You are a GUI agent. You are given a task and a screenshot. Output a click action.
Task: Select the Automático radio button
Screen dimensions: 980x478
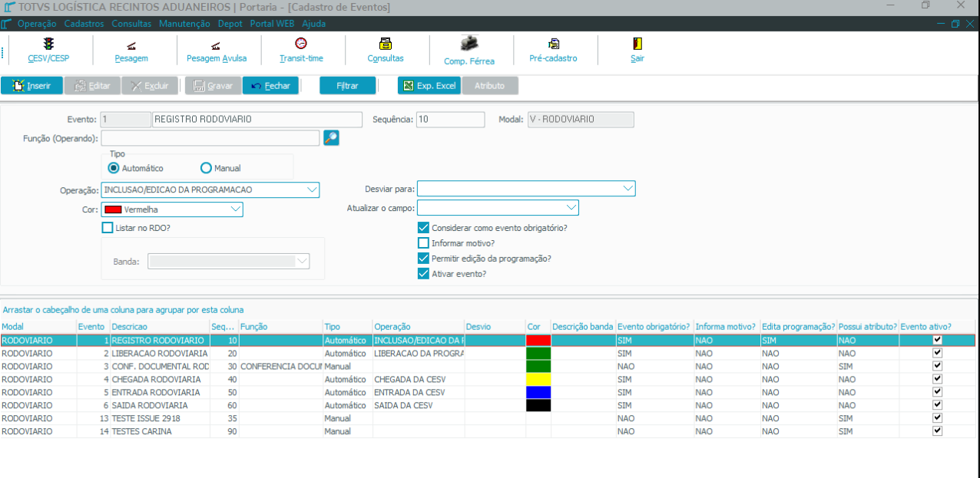(114, 168)
